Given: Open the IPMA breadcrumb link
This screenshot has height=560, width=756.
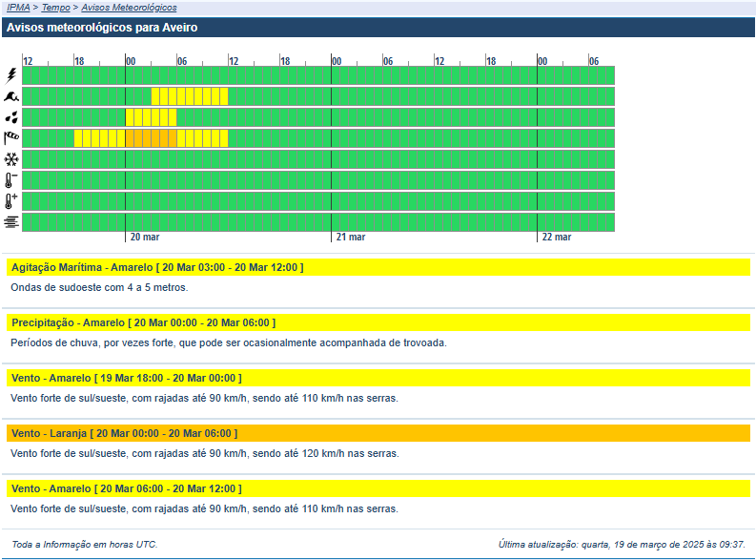Looking at the screenshot, I should (x=18, y=7).
